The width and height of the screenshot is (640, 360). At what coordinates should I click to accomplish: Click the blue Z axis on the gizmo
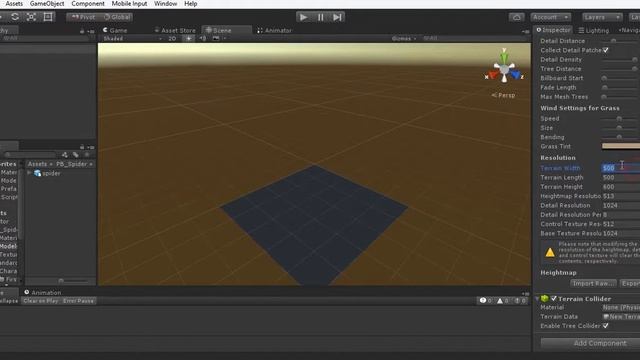517,76
